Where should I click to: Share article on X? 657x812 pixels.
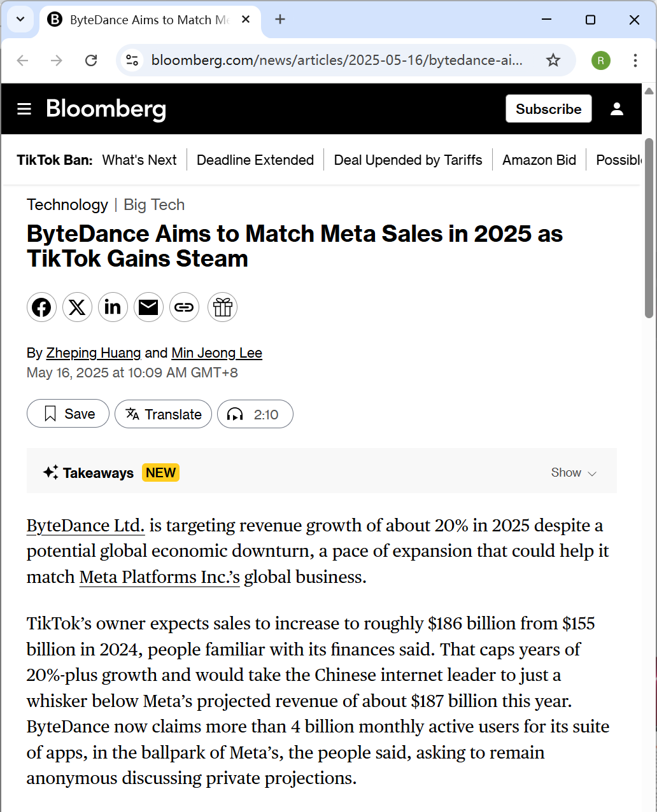click(x=77, y=308)
